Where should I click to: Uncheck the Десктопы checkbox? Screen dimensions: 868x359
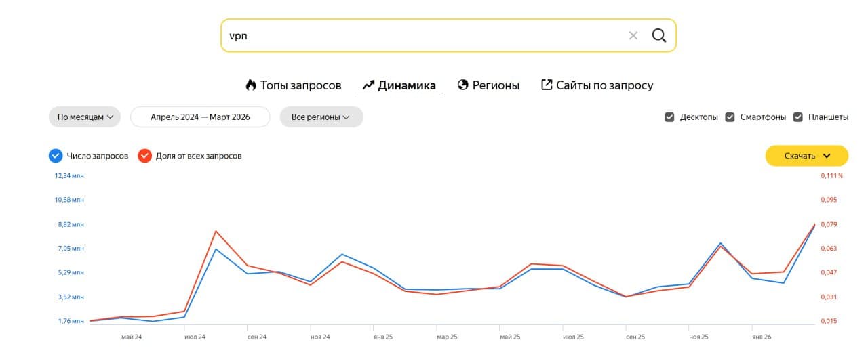coord(670,117)
